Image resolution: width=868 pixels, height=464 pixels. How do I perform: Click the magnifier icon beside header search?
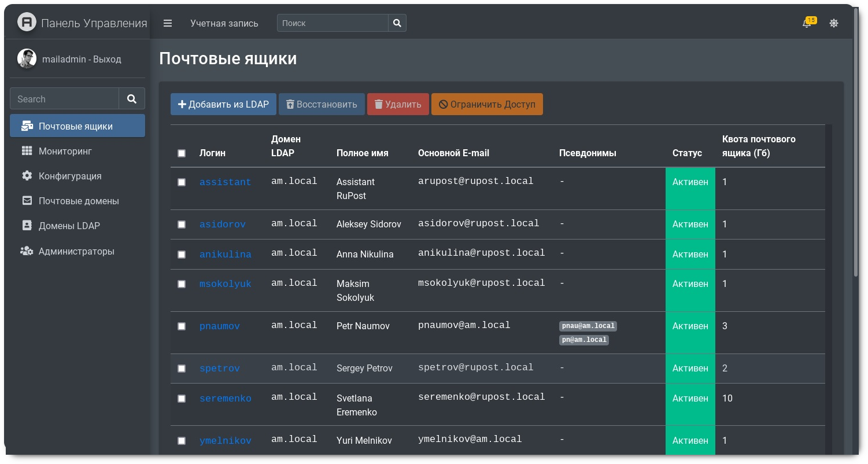coord(397,23)
